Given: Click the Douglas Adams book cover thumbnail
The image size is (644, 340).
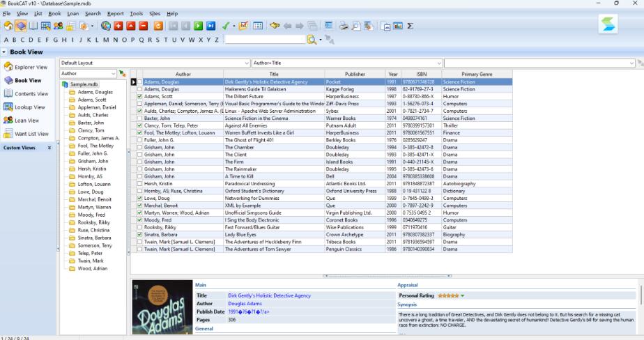Looking at the screenshot, I should pyautogui.click(x=162, y=307).
